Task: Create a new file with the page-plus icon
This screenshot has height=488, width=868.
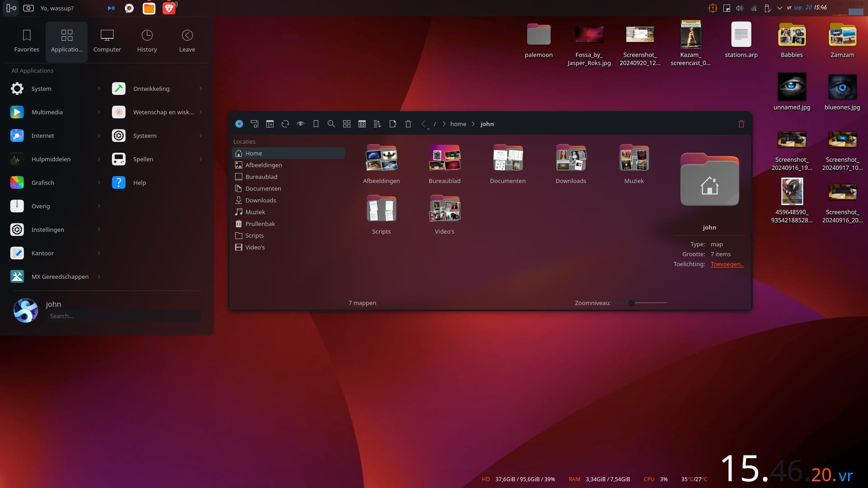Action: [393, 124]
